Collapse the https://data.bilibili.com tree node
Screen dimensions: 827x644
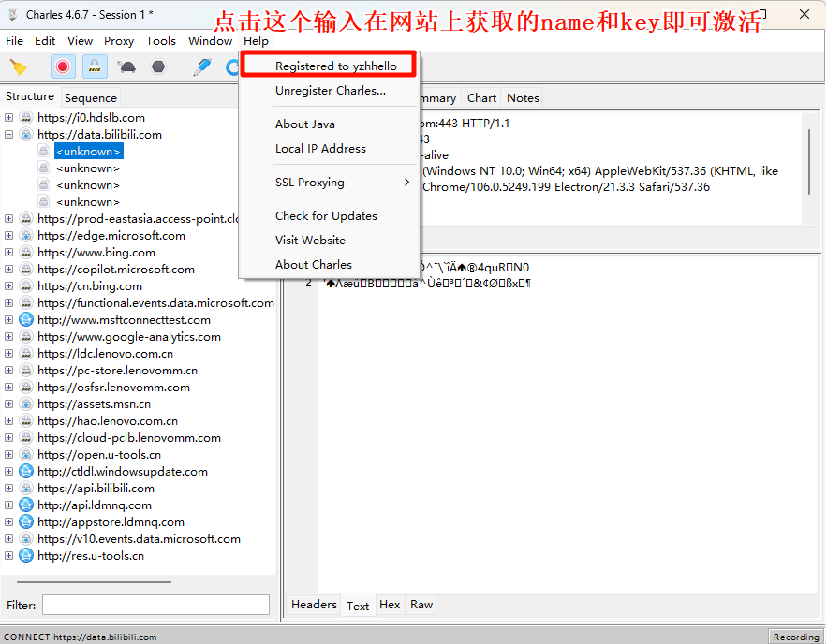click(x=9, y=135)
